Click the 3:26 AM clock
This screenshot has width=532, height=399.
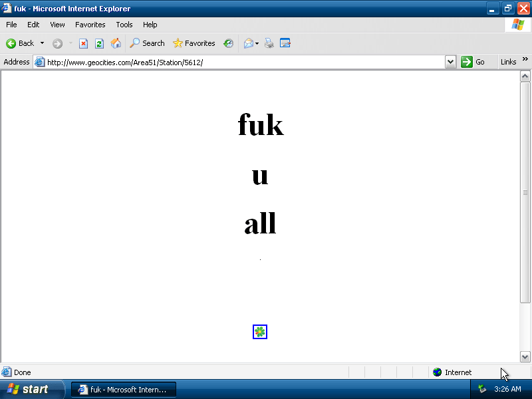(507, 389)
